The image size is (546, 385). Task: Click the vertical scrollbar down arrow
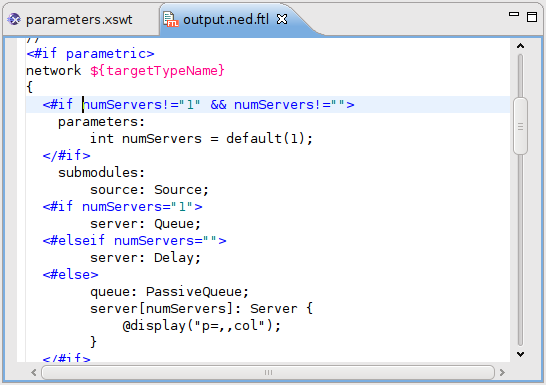point(521,354)
